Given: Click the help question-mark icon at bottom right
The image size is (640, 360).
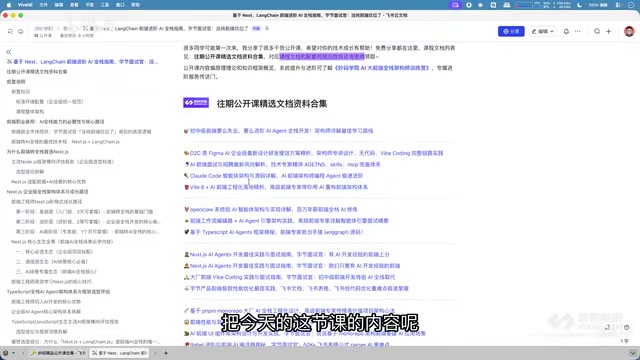Looking at the screenshot, I should (x=627, y=327).
